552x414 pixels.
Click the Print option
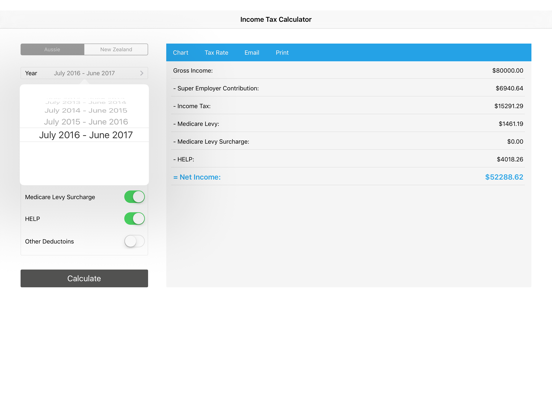282,52
